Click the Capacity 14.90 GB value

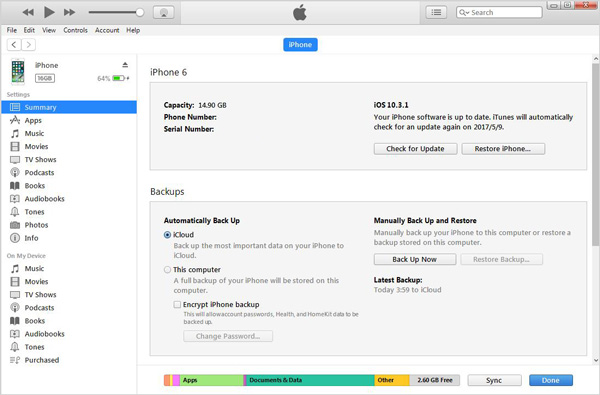pos(212,105)
